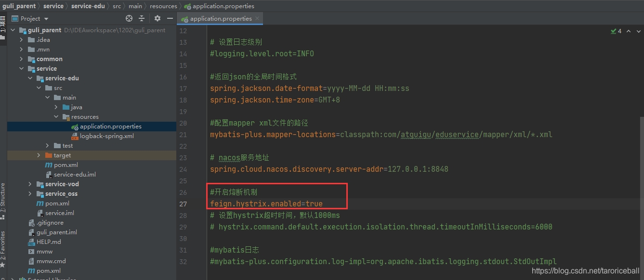Hide the Project panel with minus icon

pyautogui.click(x=170, y=18)
